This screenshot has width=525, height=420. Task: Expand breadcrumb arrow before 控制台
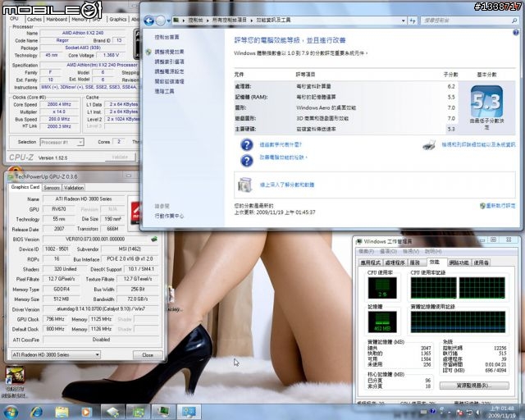tap(184, 21)
